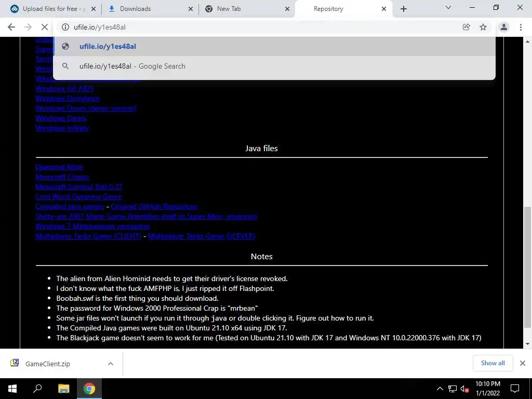Select the ufile.io/y1es48al URL suggestion
This screenshot has width=532, height=399.
(x=274, y=46)
